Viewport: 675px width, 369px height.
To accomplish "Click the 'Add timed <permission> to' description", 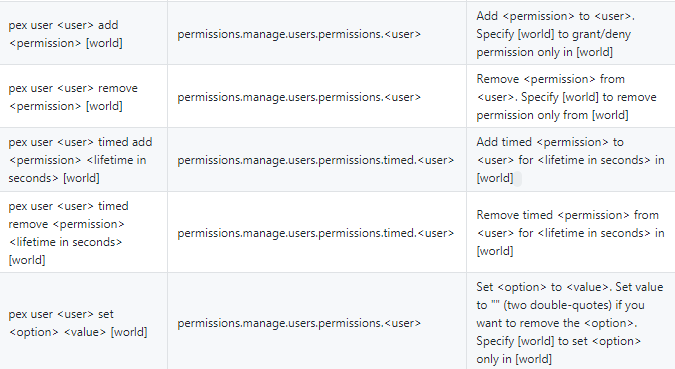I will 550,142.
